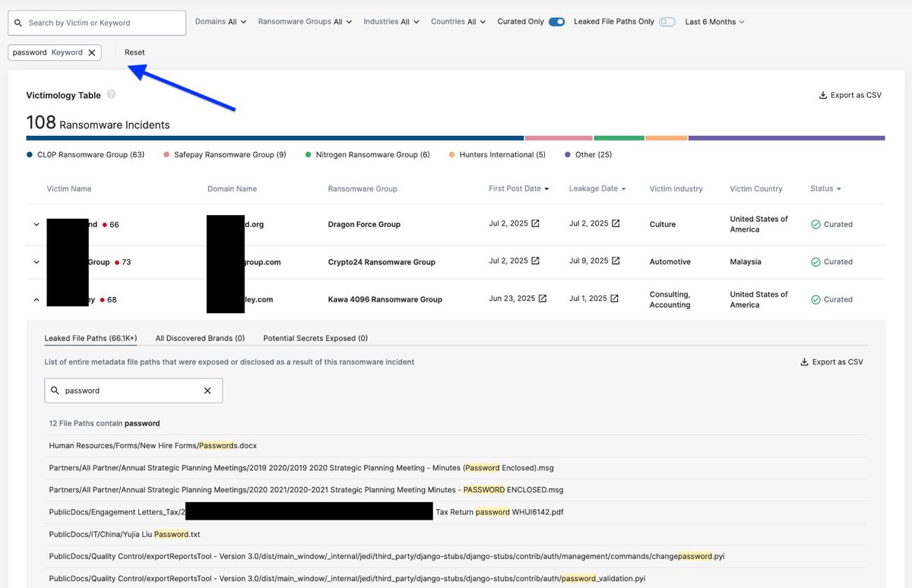This screenshot has height=588, width=912.
Task: Click download icon in Leaked File Paths export
Action: click(x=804, y=362)
